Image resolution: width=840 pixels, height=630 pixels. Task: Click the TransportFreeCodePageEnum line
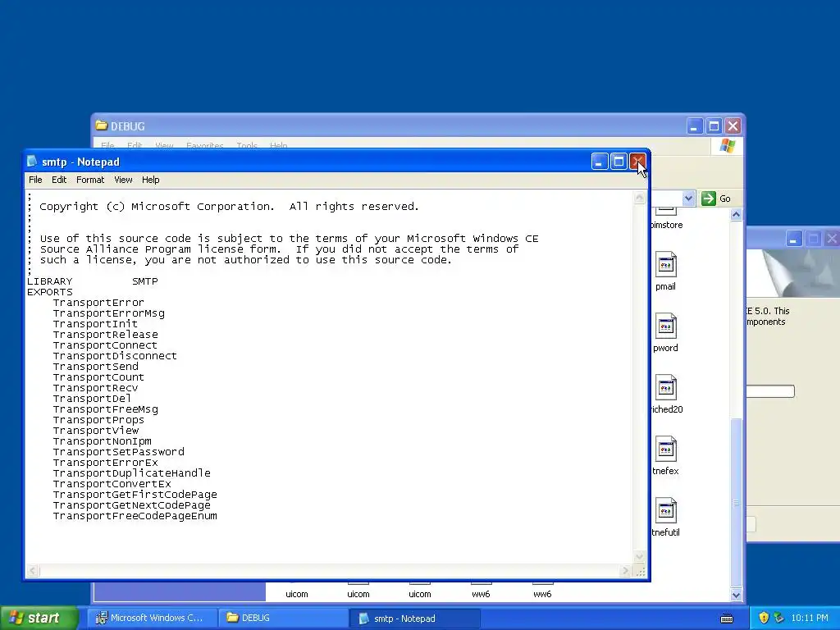[x=135, y=516]
